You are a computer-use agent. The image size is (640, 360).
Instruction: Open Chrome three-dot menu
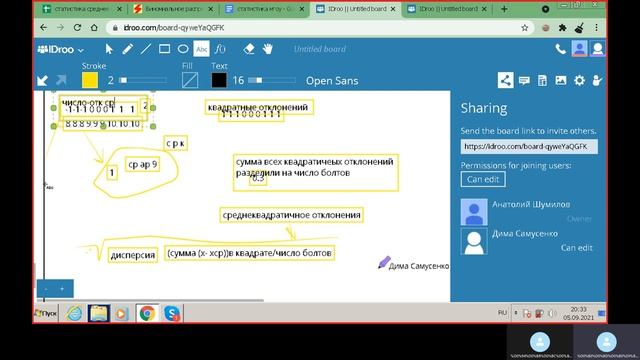click(x=596, y=28)
